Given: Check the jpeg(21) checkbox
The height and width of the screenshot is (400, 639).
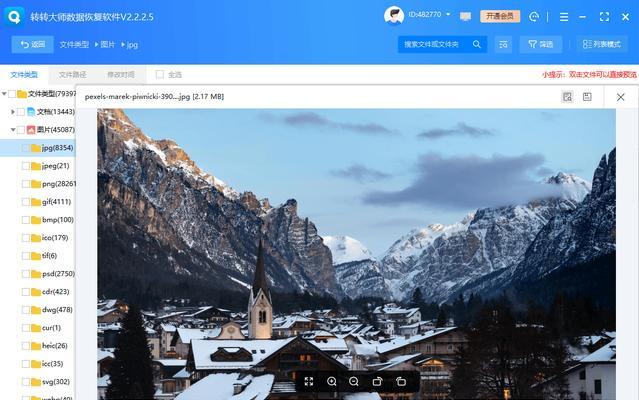Looking at the screenshot, I should click(x=26, y=166).
